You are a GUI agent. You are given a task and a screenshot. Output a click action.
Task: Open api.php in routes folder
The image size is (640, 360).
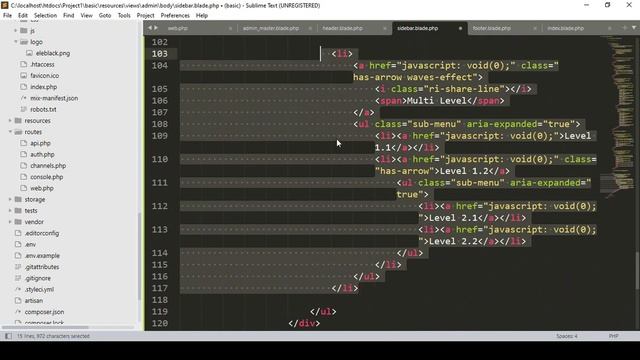40,143
